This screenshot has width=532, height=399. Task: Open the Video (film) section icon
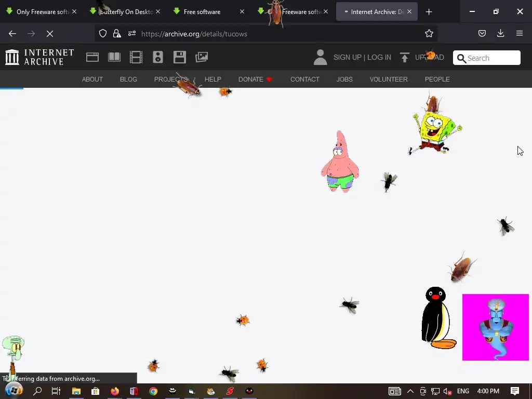136,57
